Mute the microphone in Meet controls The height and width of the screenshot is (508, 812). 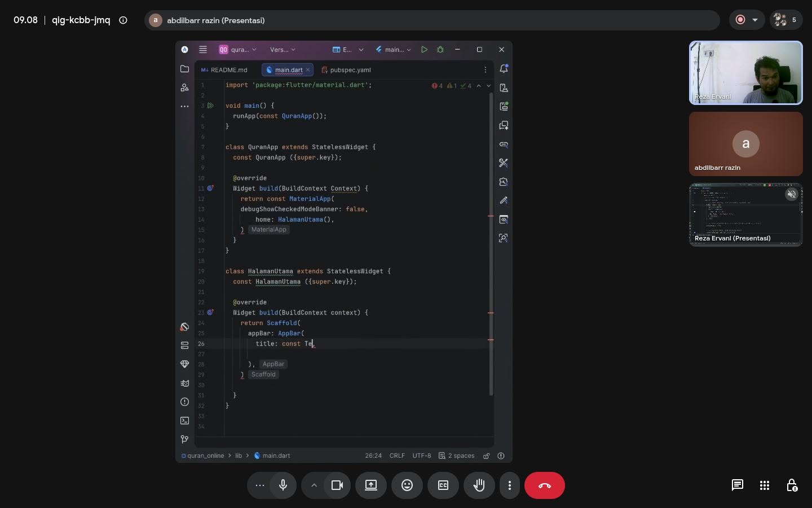283,485
